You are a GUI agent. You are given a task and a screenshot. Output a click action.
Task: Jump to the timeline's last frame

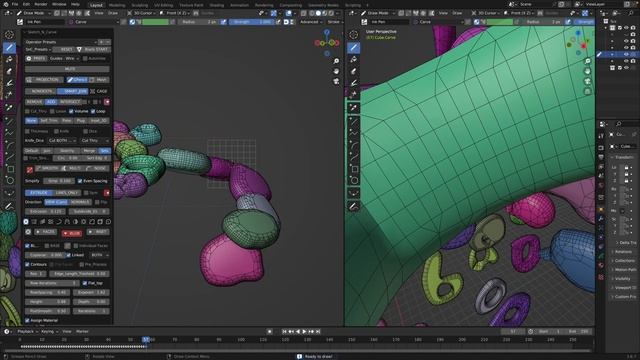318,331
